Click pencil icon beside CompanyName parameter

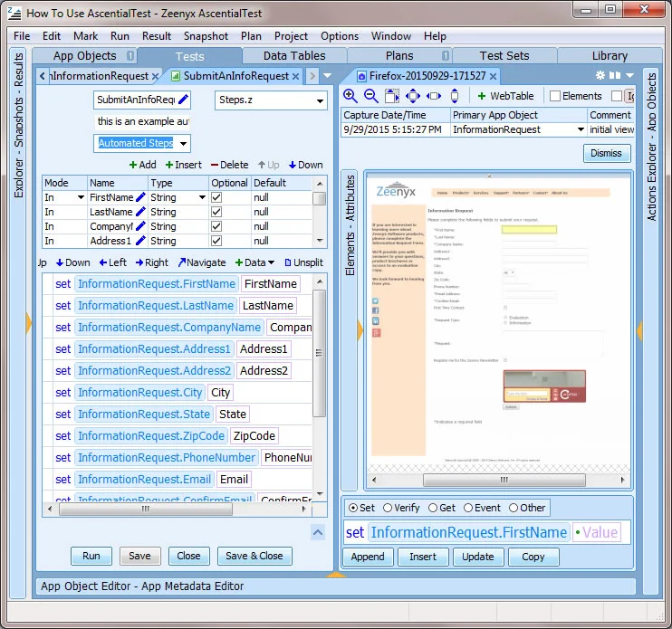coord(140,226)
